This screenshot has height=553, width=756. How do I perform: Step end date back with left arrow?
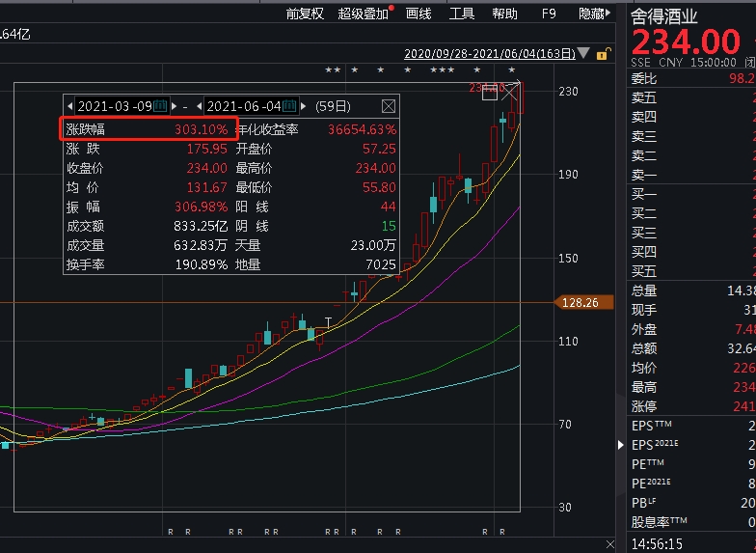pyautogui.click(x=200, y=106)
